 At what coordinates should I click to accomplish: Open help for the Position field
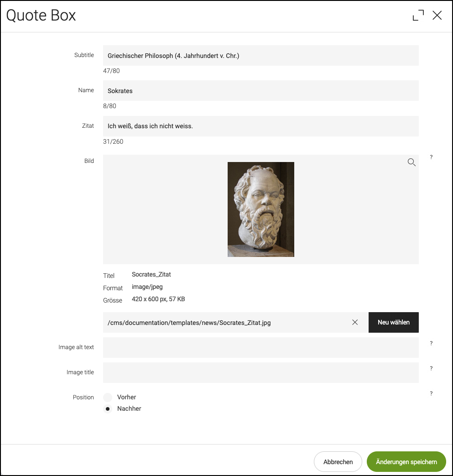[x=431, y=393]
